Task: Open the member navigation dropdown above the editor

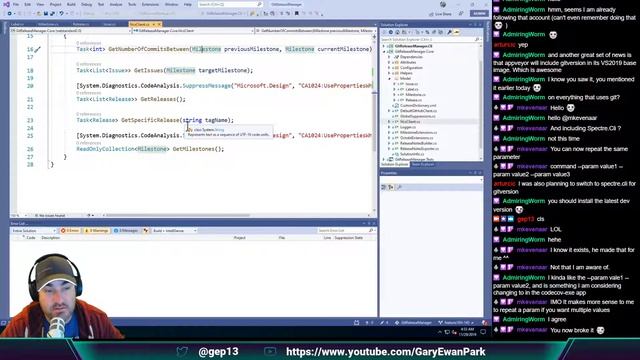Action: coord(316,31)
